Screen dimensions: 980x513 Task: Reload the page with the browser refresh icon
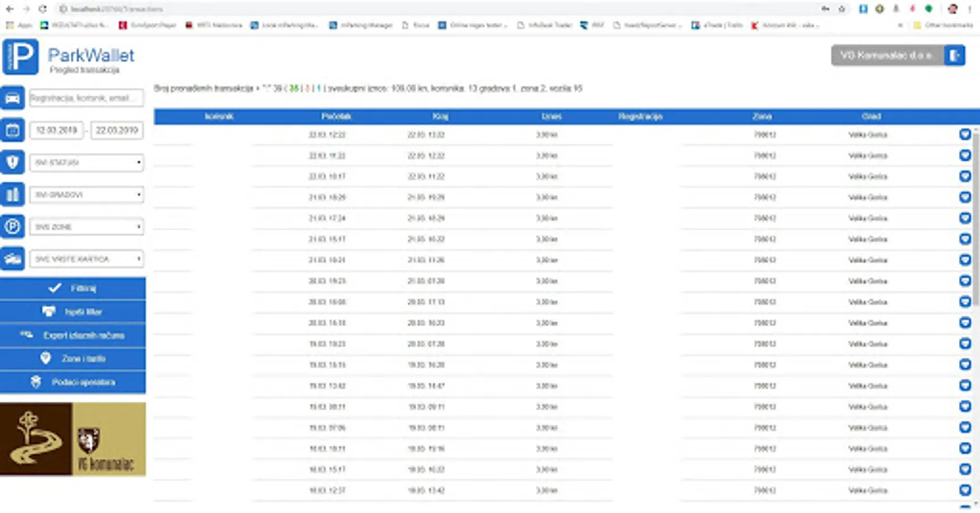click(43, 9)
